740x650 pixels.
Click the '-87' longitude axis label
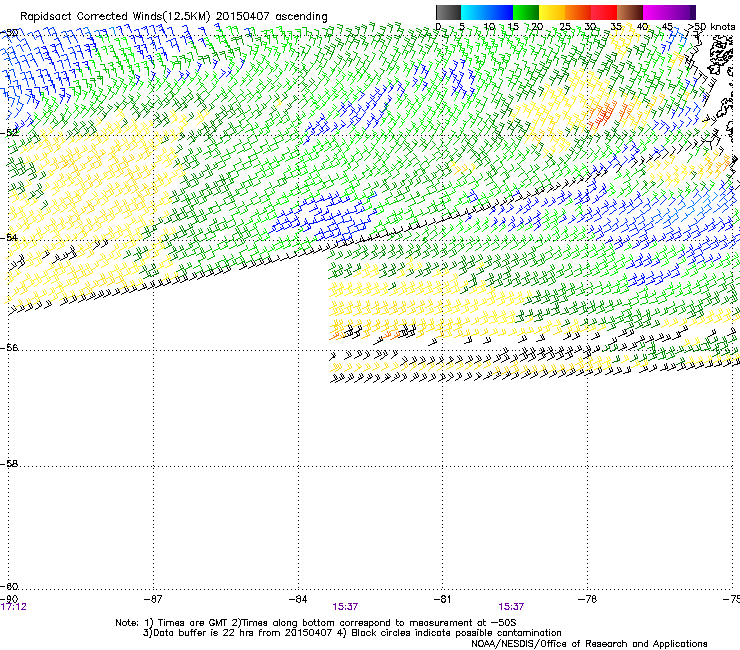(x=153, y=599)
